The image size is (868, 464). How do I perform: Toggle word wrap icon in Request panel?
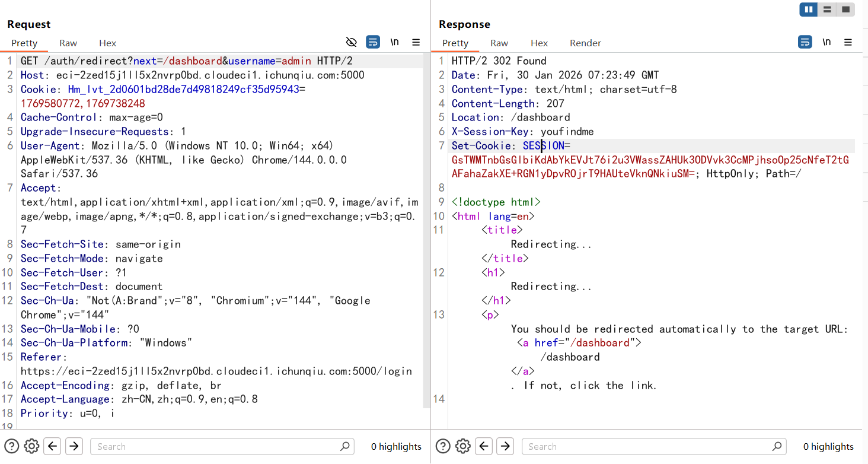(x=373, y=42)
